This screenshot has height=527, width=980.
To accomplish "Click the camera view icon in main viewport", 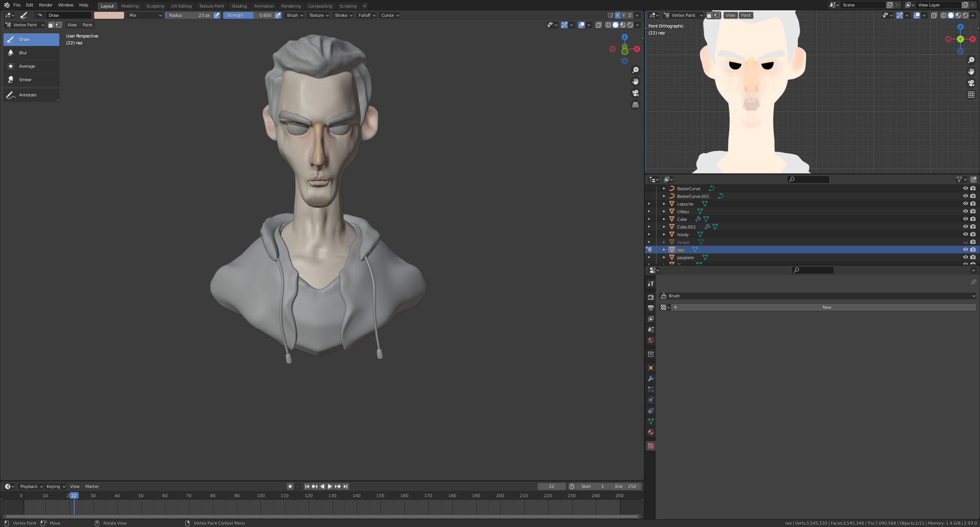I will click(x=635, y=93).
